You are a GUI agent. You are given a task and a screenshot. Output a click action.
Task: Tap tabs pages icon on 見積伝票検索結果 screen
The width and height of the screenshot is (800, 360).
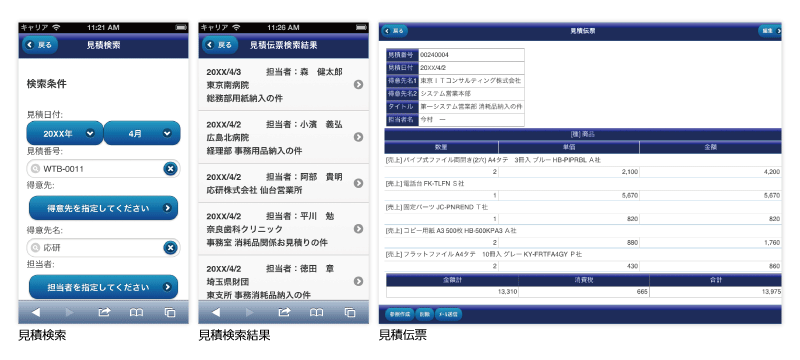(350, 312)
